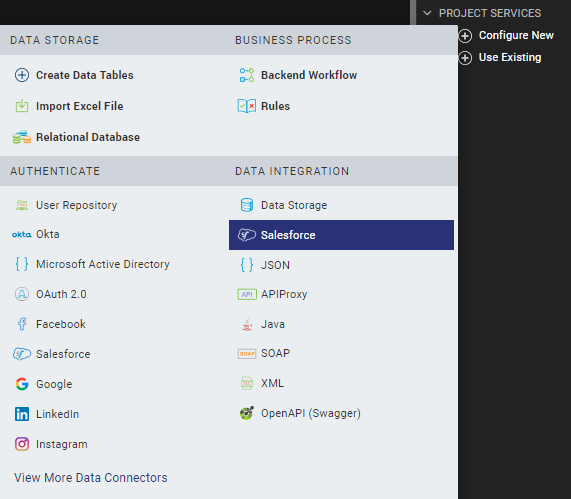
Task: Click the Java coffee cup icon
Action: point(247,324)
